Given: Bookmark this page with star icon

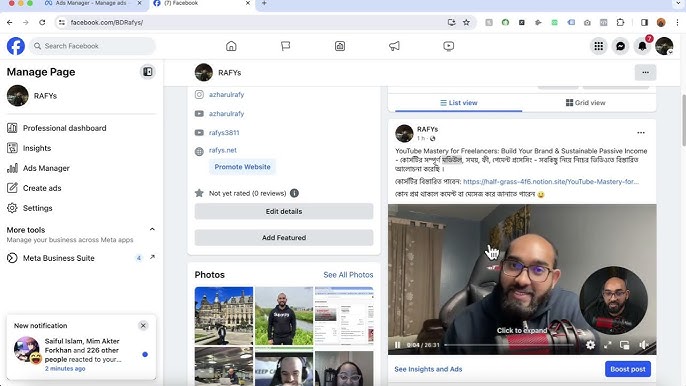Looking at the screenshot, I should 466,22.
